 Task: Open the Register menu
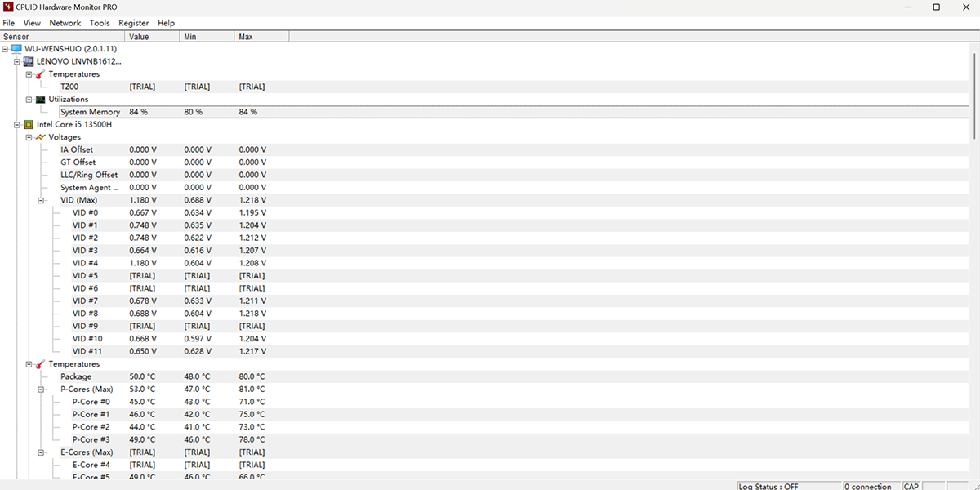[x=134, y=23]
